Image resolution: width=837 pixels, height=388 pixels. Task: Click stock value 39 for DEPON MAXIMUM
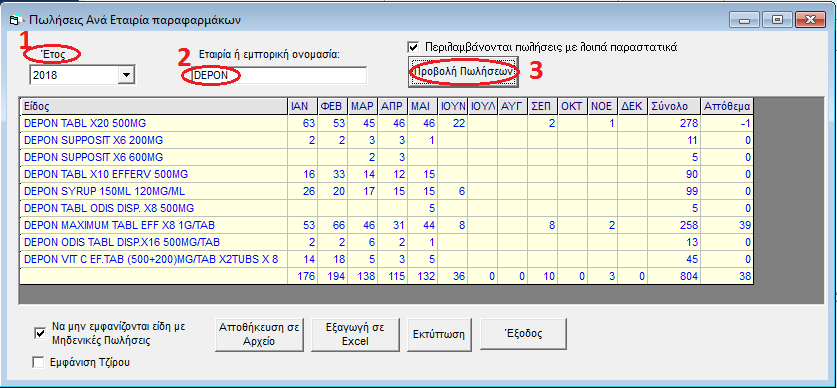[727, 225]
